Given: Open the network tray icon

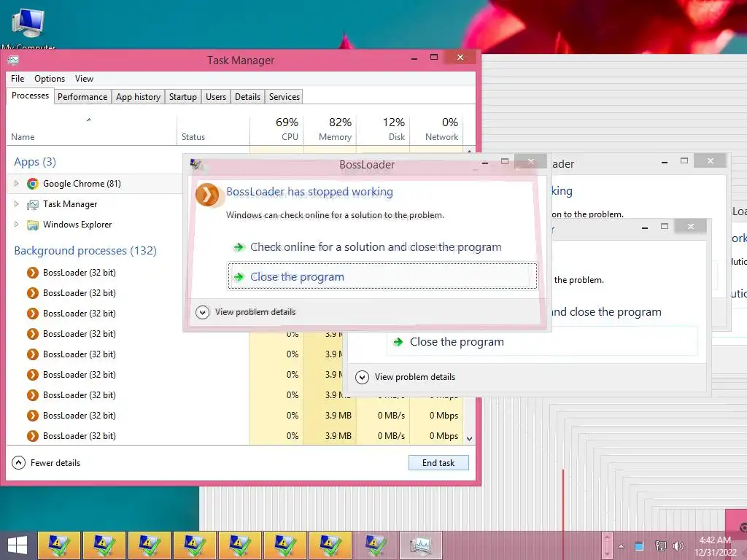Looking at the screenshot, I should point(660,546).
